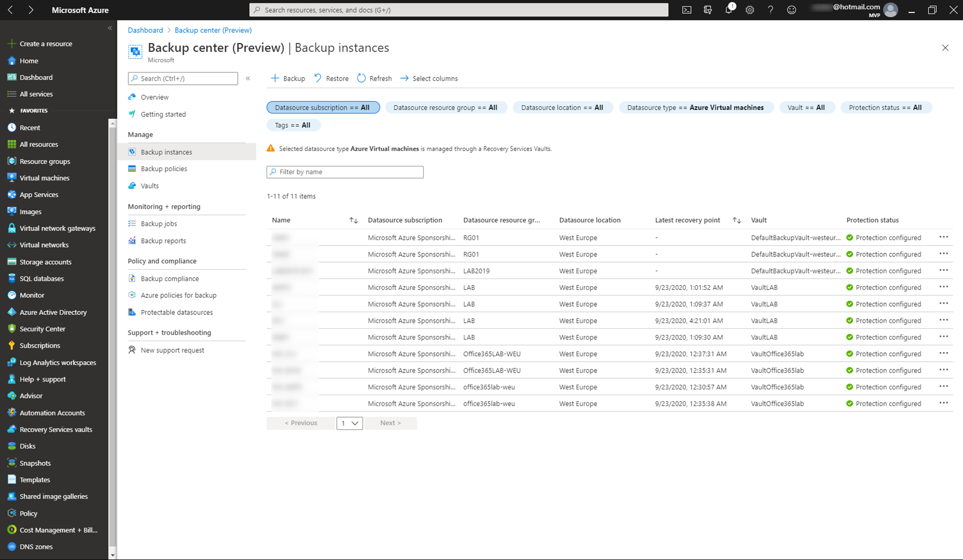This screenshot has width=963, height=560.
Task: Collapse the left portal sidebar
Action: point(110,28)
